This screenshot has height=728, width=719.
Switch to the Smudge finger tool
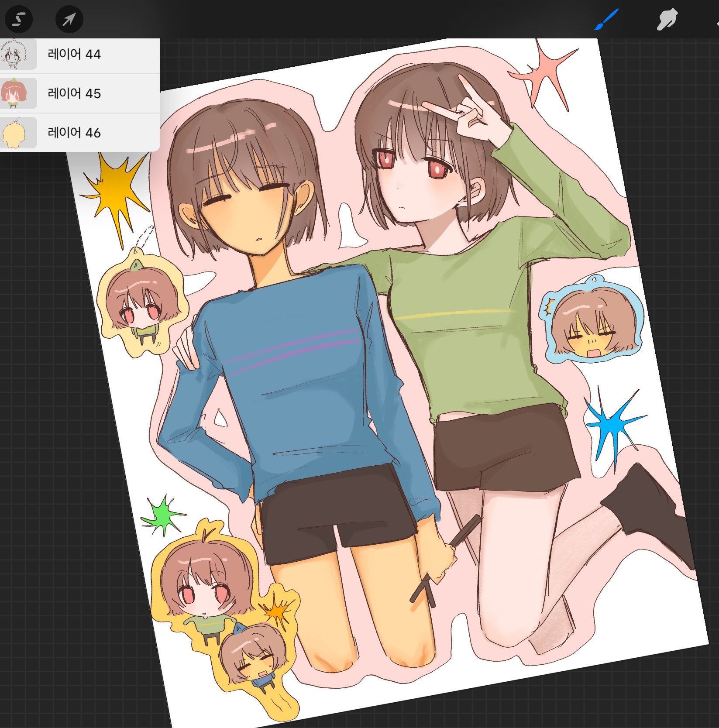tap(667, 20)
